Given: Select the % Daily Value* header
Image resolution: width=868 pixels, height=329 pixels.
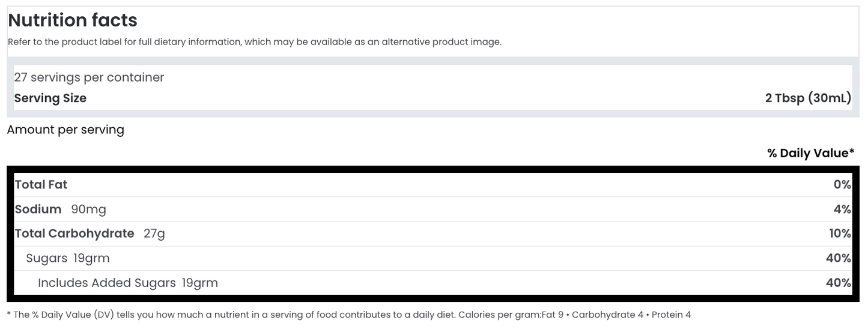Looking at the screenshot, I should click(811, 153).
